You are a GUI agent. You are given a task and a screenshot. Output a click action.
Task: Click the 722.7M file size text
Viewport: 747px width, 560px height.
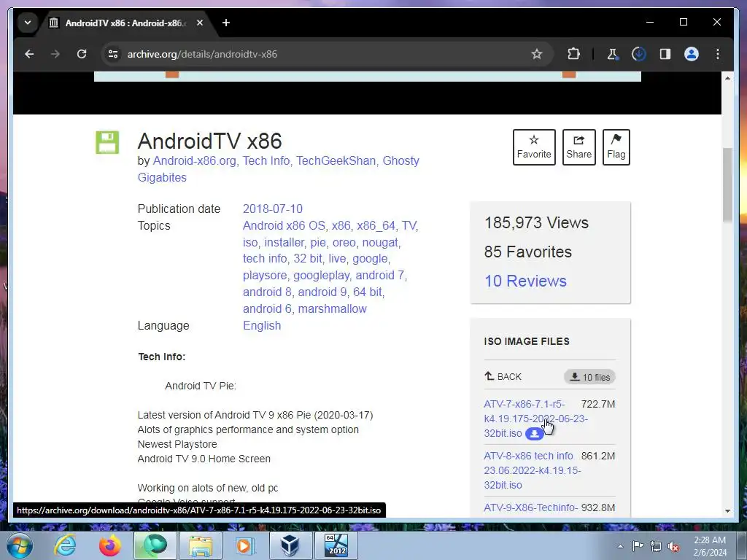point(598,404)
